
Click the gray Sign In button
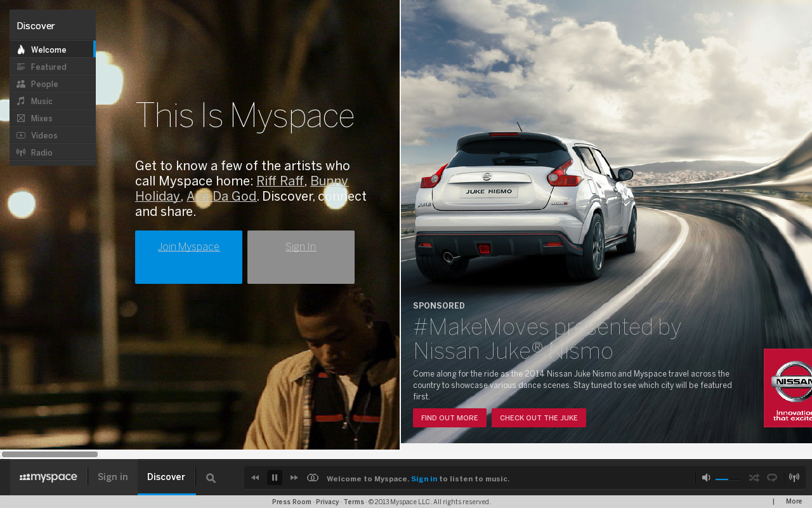(x=301, y=257)
